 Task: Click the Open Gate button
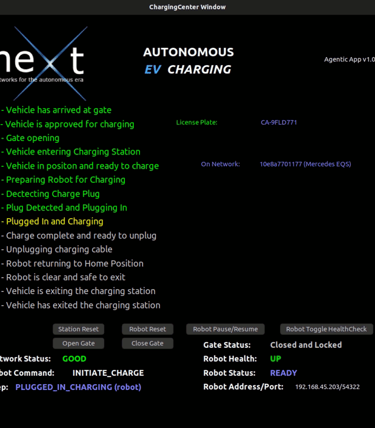point(78,343)
